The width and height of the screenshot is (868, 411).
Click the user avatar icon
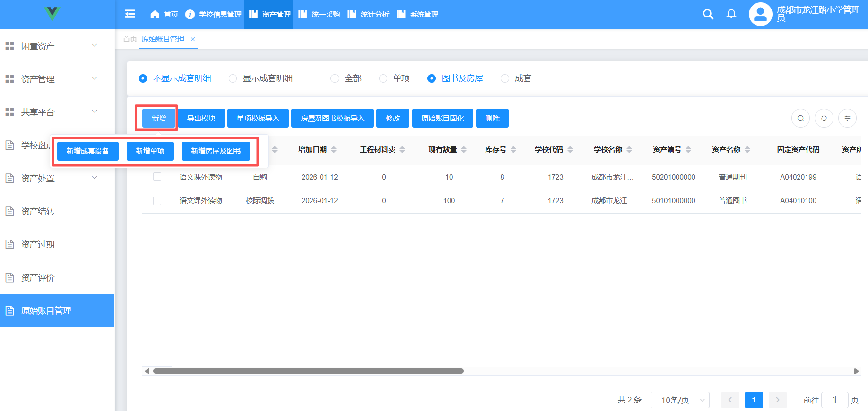click(760, 14)
